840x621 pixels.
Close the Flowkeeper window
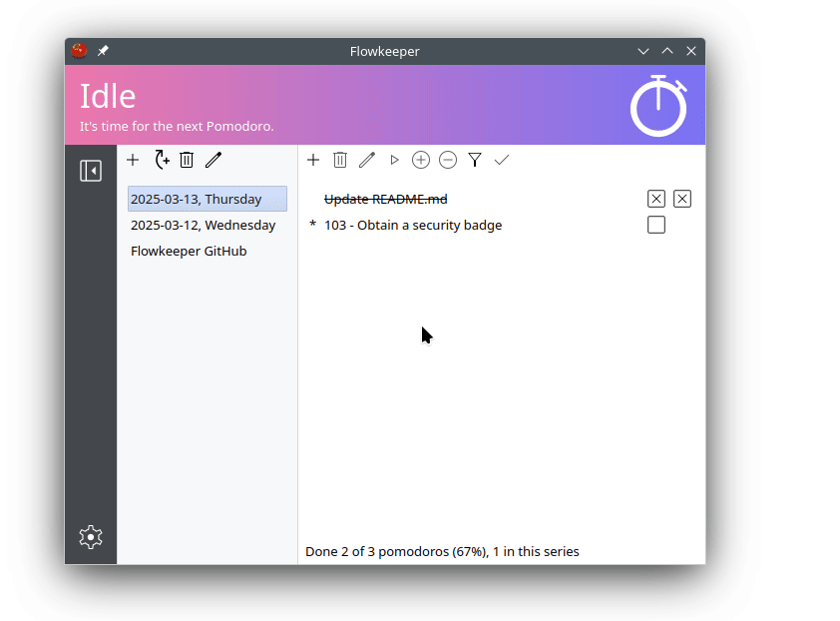click(691, 51)
